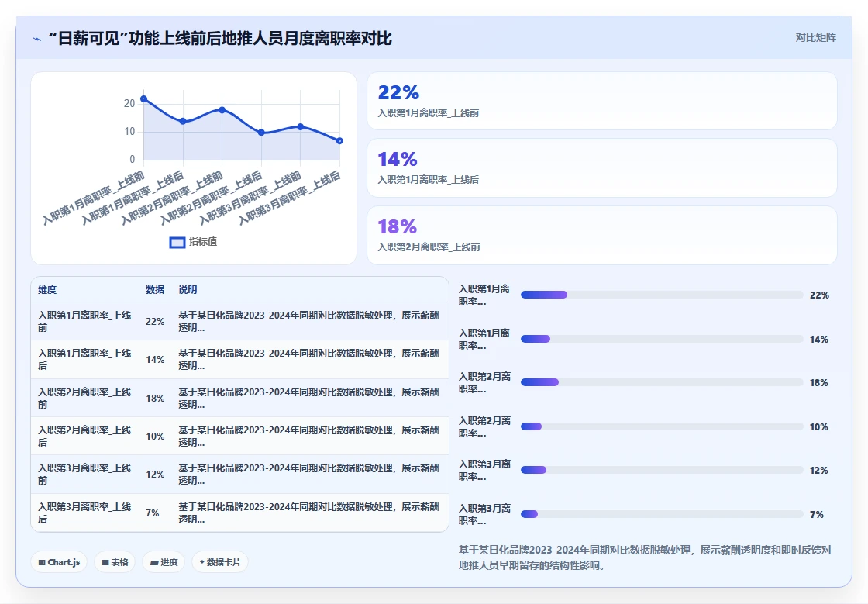Viewport: 868px width, 604px height.
Task: Click the dashboard title text
Action: 220,38
